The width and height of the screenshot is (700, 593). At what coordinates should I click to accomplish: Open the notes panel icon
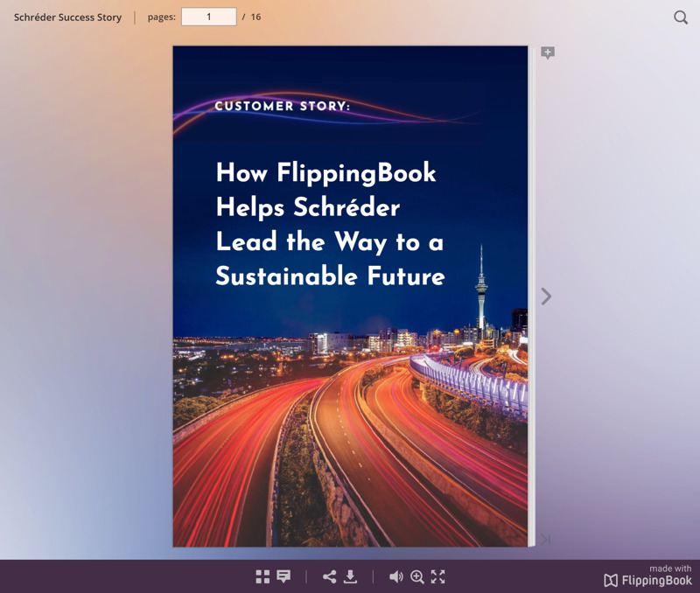pos(283,576)
